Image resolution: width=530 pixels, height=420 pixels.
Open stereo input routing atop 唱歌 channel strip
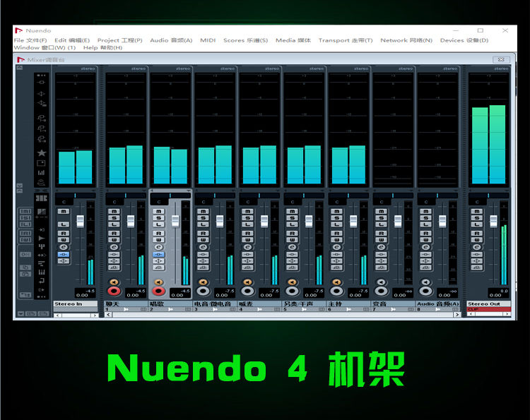(x=183, y=69)
